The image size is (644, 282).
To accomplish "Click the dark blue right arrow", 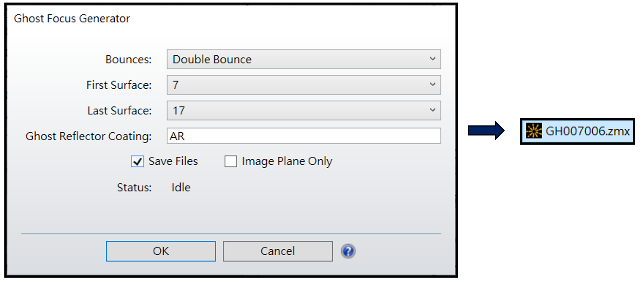I will pos(486,130).
